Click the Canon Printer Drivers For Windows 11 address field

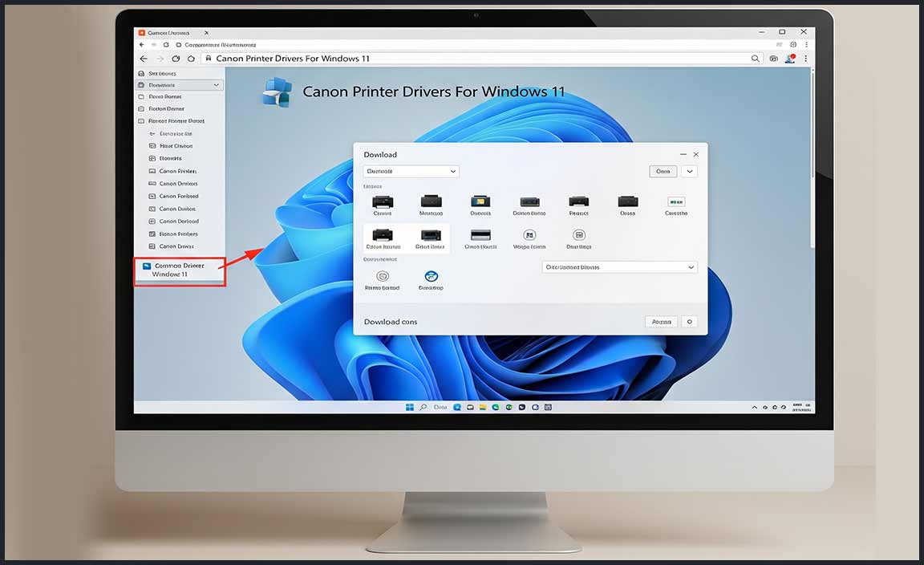481,59
